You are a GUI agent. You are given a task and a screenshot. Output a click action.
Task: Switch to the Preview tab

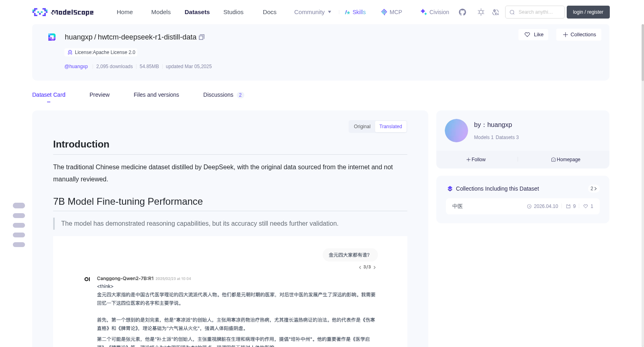click(99, 95)
